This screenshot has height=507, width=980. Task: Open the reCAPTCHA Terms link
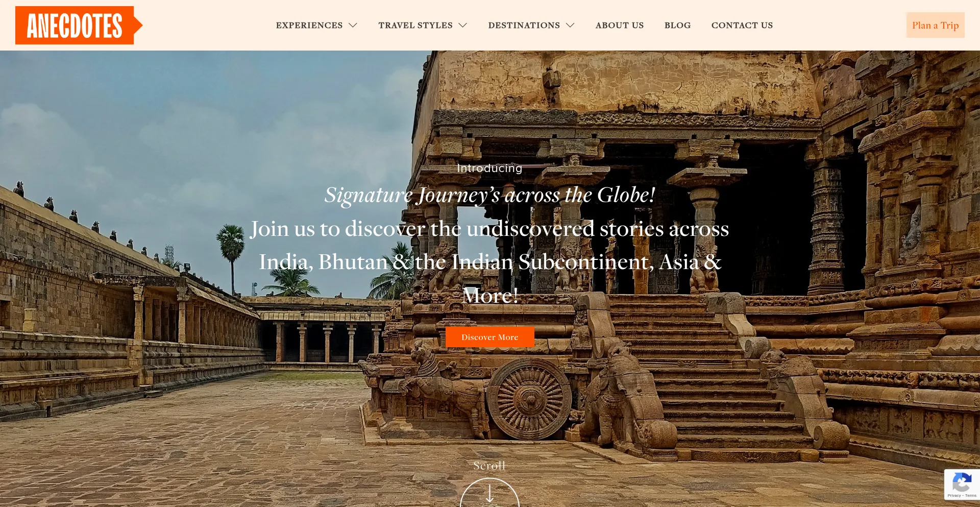click(x=971, y=496)
